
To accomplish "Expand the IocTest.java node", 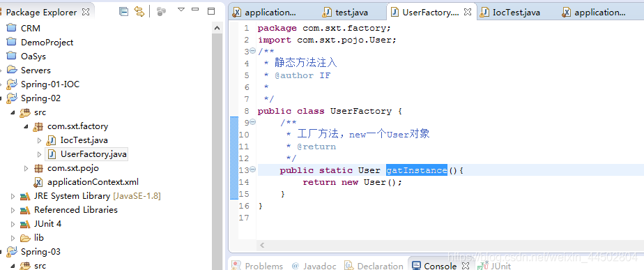I will pyautogui.click(x=40, y=140).
